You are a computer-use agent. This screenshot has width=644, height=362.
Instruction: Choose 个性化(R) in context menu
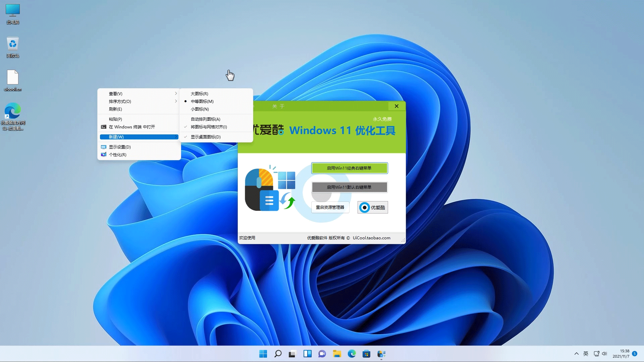117,155
